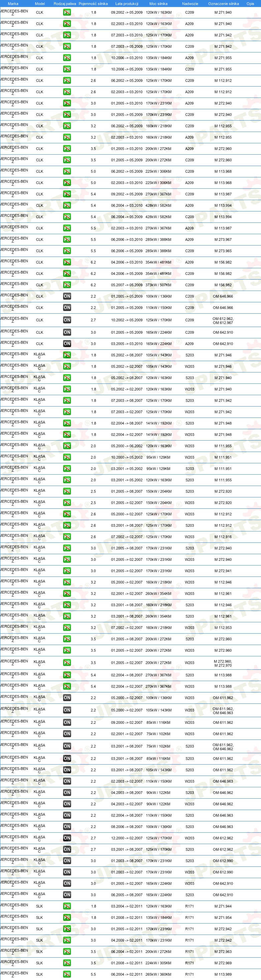
Task: Click the Opis column header
Action: (250, 3)
